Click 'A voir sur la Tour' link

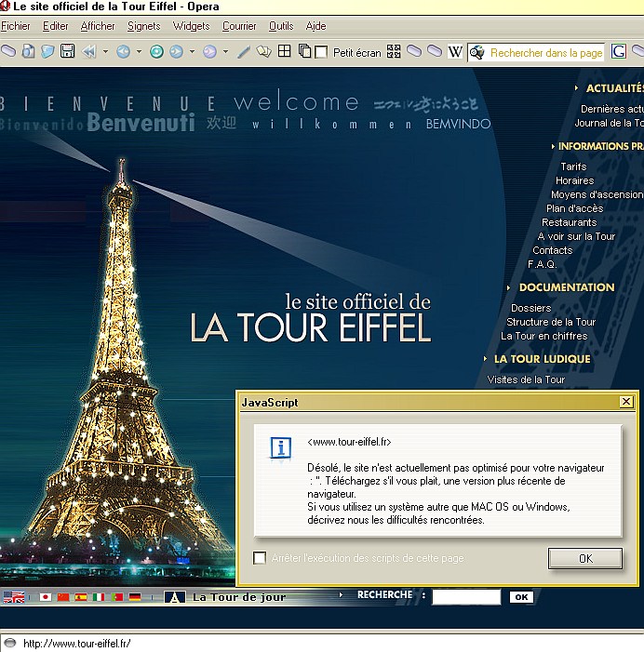576,236
